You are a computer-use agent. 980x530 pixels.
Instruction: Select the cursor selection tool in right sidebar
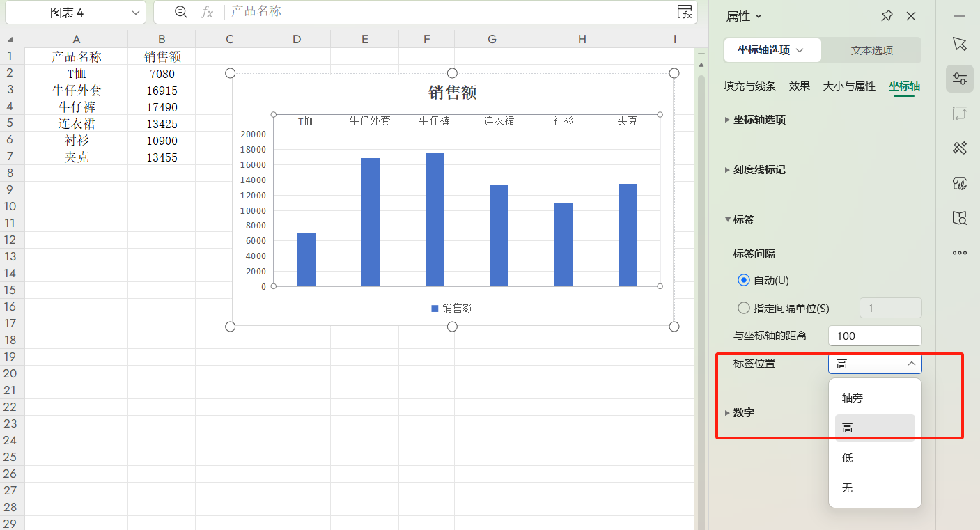[959, 43]
